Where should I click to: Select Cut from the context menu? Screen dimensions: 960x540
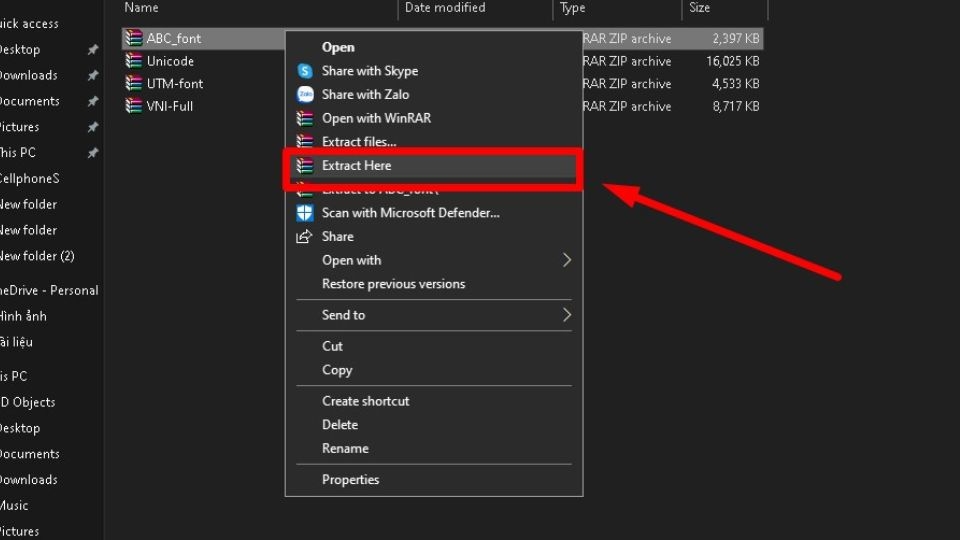pyautogui.click(x=332, y=346)
